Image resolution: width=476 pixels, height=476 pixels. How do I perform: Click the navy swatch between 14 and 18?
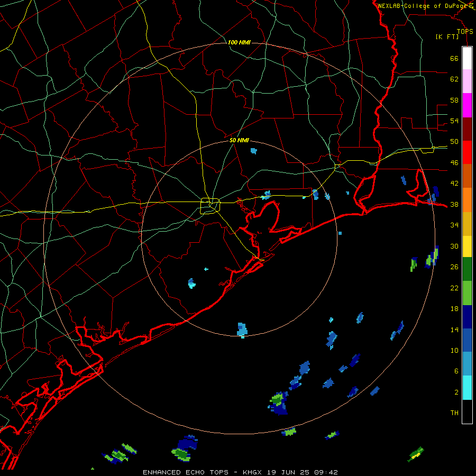pyautogui.click(x=467, y=317)
